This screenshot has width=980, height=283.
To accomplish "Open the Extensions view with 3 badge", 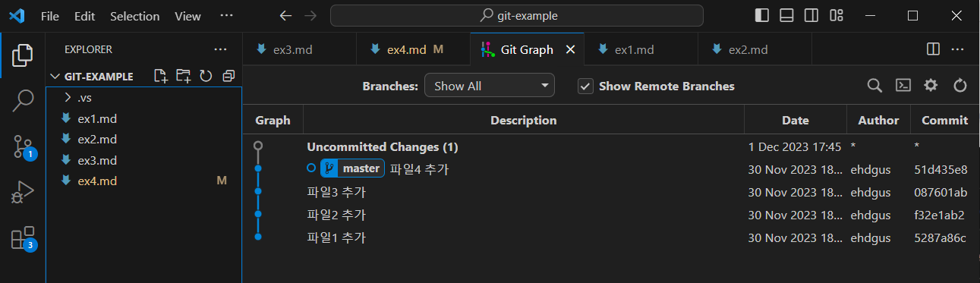I will click(x=23, y=238).
